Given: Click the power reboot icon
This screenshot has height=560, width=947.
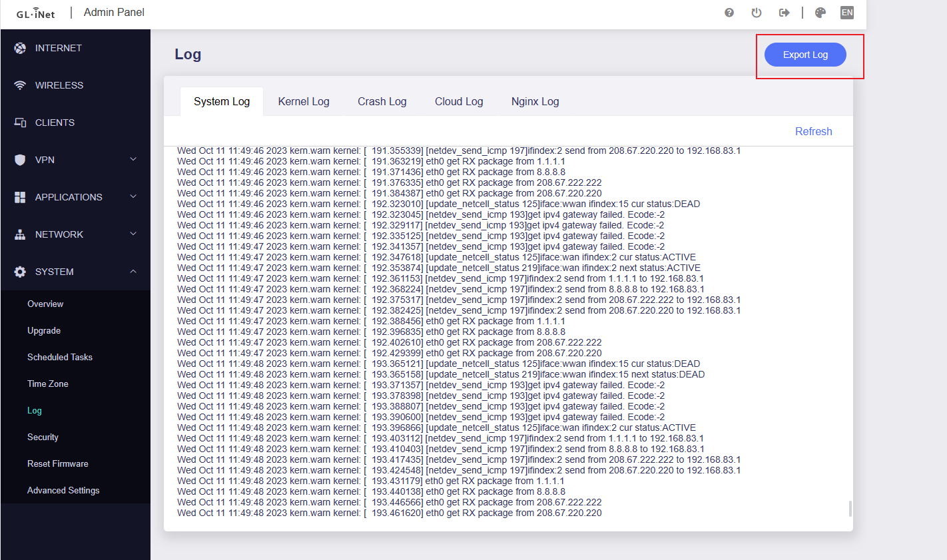Looking at the screenshot, I should [756, 13].
